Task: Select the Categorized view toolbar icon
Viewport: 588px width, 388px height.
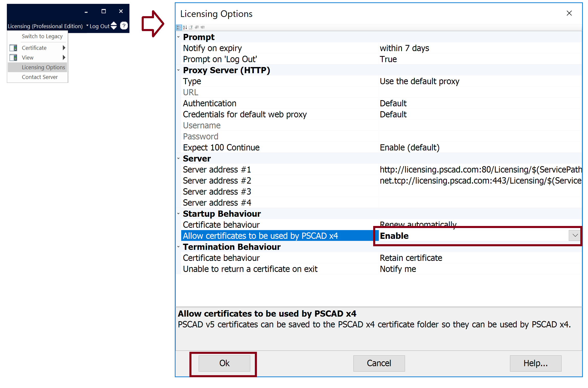Action: [179, 27]
